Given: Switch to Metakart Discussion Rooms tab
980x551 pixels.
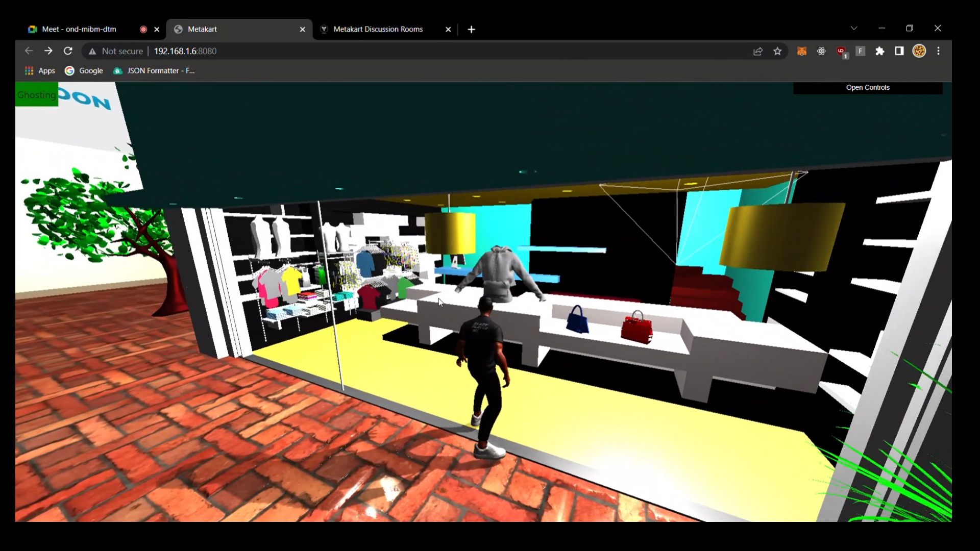Looking at the screenshot, I should pyautogui.click(x=378, y=30).
